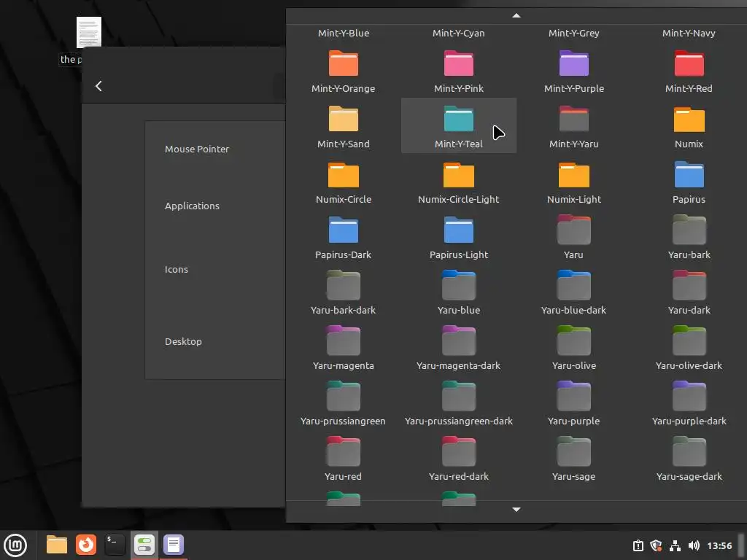The image size is (747, 560).
Task: Select the Yaru-magenta icon theme
Action: click(343, 348)
